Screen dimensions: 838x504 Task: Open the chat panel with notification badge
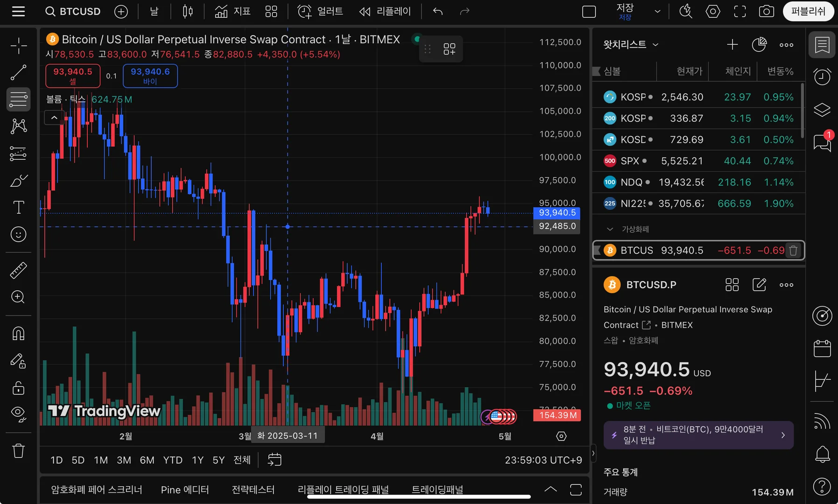(822, 142)
